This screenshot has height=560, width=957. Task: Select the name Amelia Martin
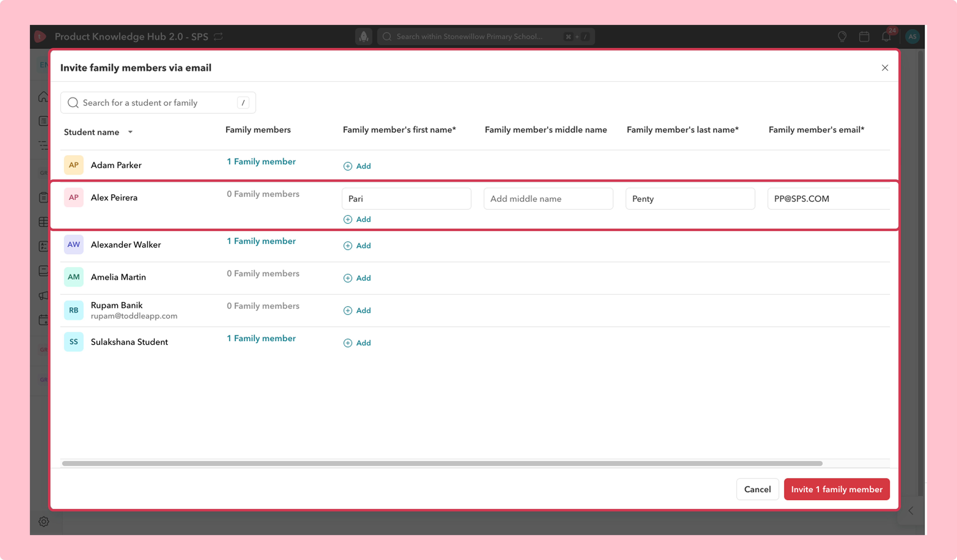pyautogui.click(x=119, y=277)
